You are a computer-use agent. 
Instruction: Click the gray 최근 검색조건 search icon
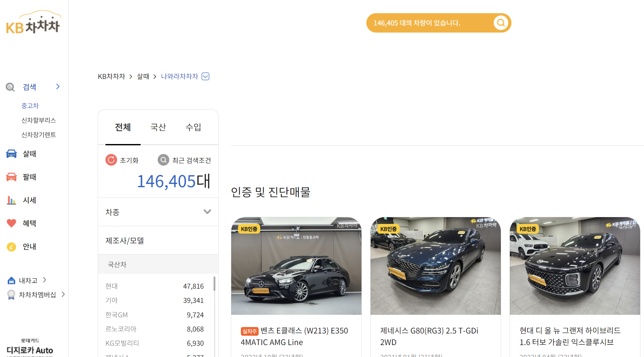click(163, 160)
